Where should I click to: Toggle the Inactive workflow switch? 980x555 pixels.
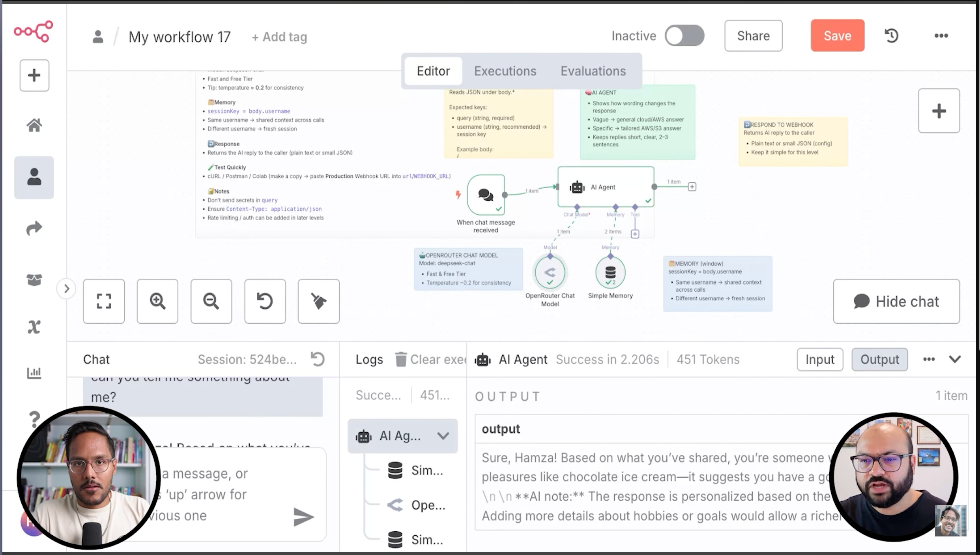click(x=684, y=36)
